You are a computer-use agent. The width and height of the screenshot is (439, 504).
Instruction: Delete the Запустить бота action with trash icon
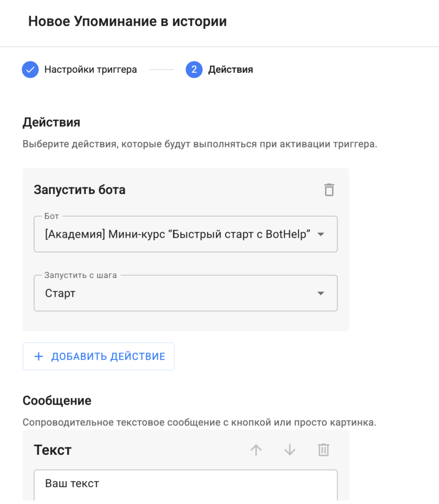tap(329, 189)
